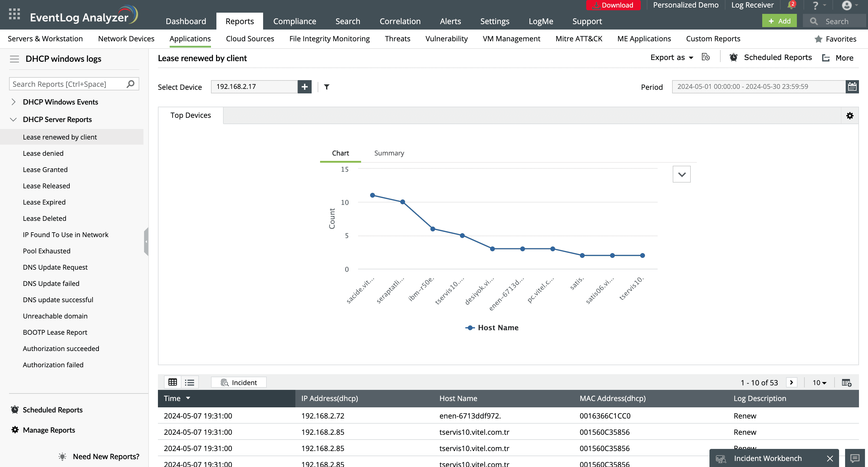This screenshot has height=467, width=868.
Task: Switch to the table grid view
Action: pyautogui.click(x=172, y=382)
